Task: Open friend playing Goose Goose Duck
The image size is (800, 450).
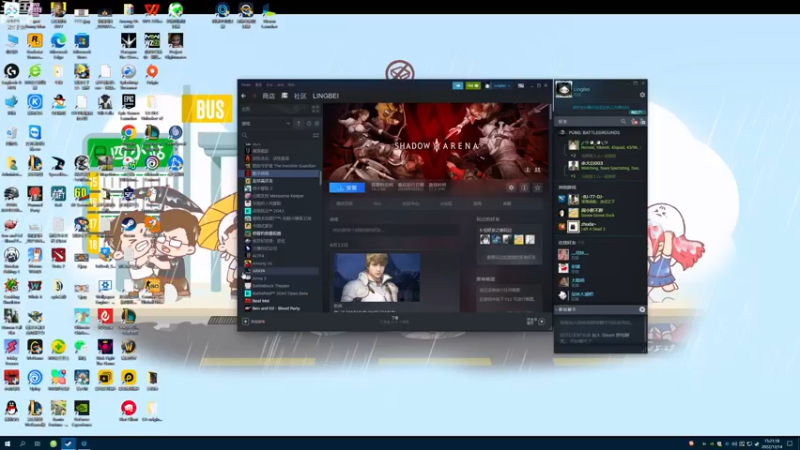Action: click(601, 213)
